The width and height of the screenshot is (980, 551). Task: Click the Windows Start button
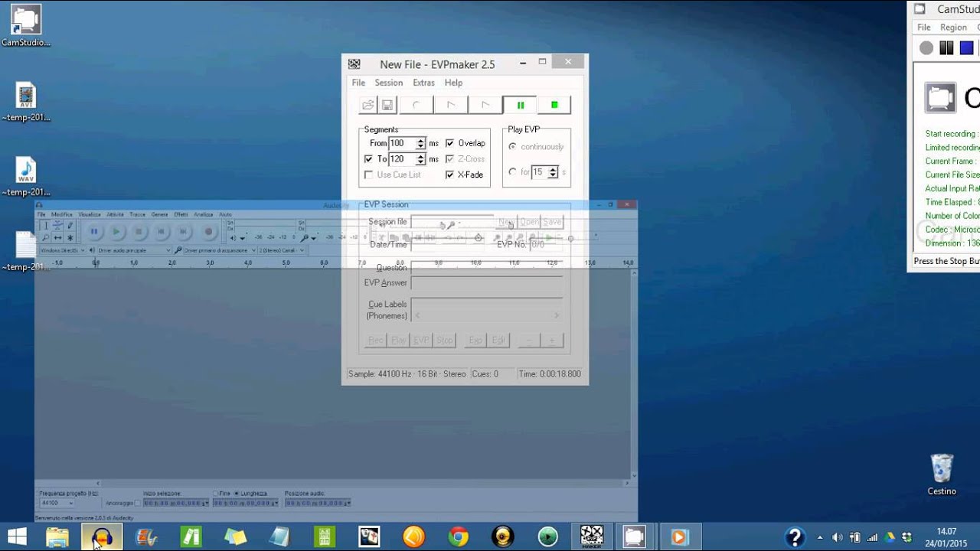click(17, 536)
